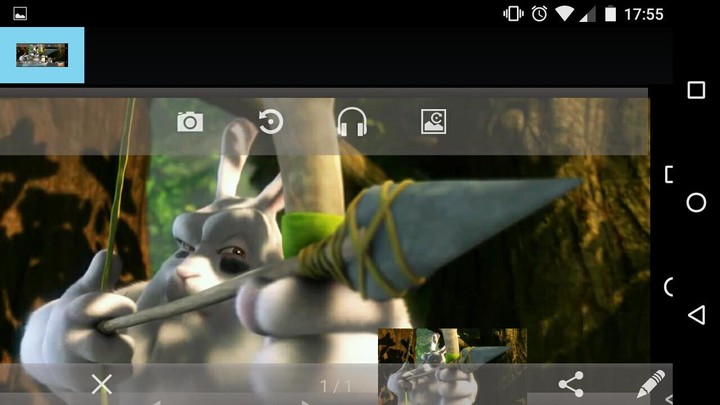Tap the Wi-Fi signal status icon
This screenshot has height=405, width=720.
click(564, 14)
